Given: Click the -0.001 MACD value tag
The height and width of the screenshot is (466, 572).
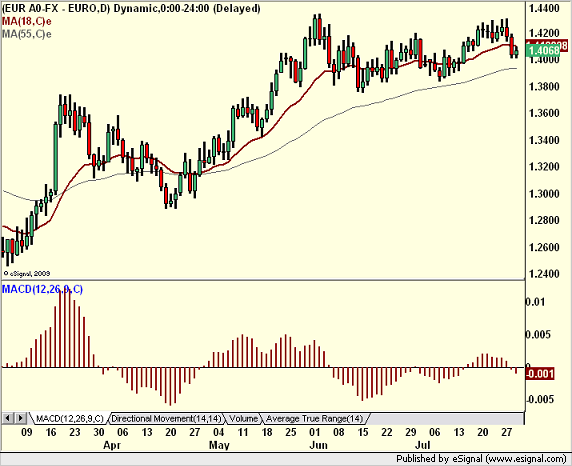Looking at the screenshot, I should [540, 374].
